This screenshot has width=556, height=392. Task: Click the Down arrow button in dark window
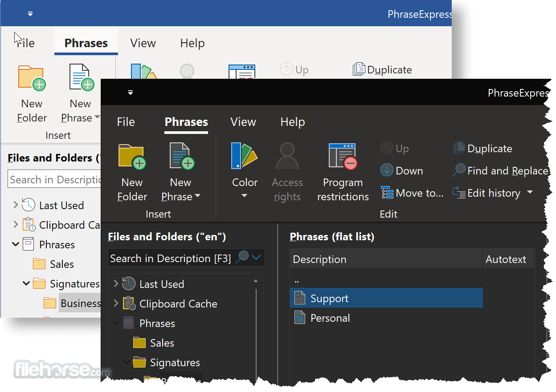(402, 170)
